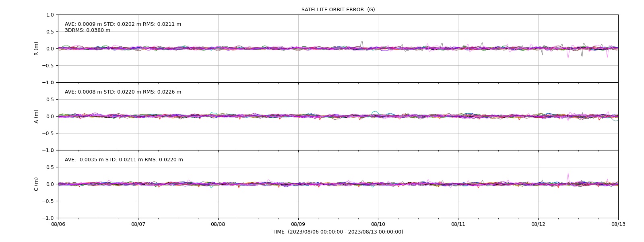Click the 08/10 x-axis tick label
Viewport: 644px width, 242px height.
point(378,224)
